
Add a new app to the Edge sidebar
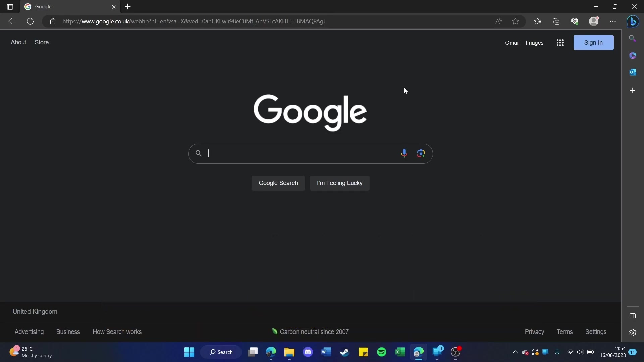point(633,90)
